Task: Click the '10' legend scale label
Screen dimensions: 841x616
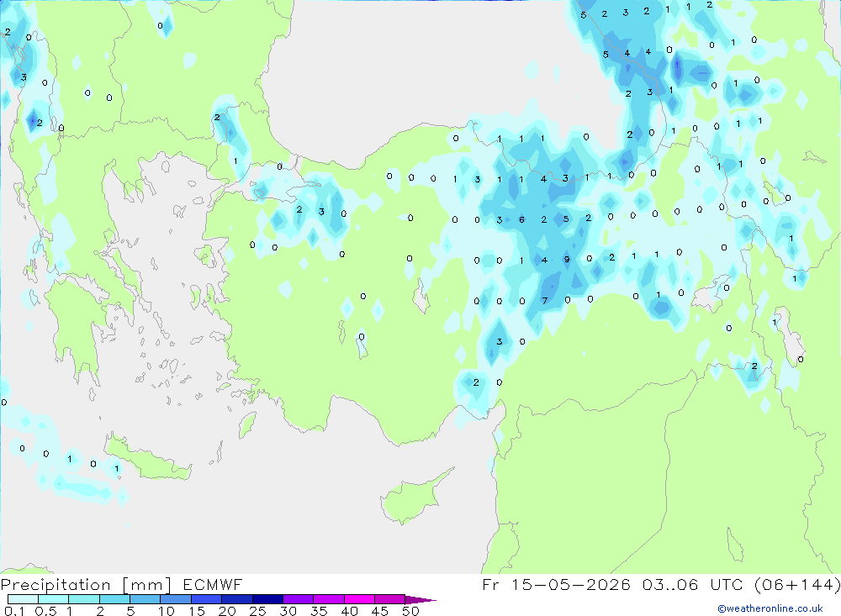Action: coord(167,611)
